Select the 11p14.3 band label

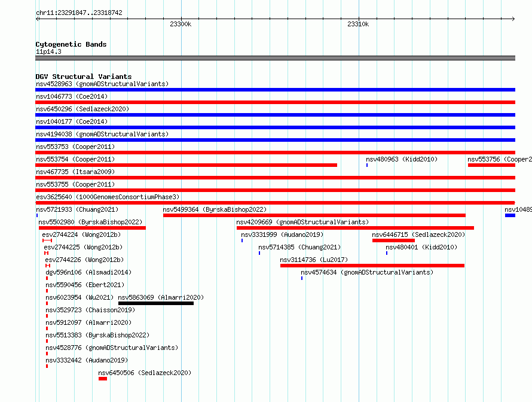pos(48,51)
